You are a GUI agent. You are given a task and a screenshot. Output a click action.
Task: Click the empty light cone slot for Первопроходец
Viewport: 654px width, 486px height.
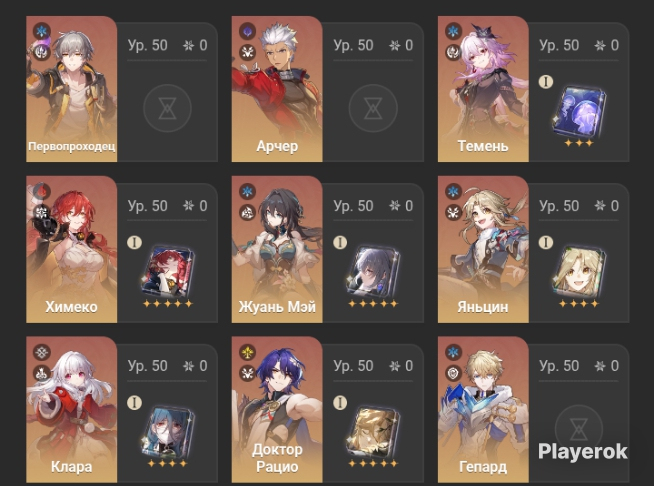(167, 108)
